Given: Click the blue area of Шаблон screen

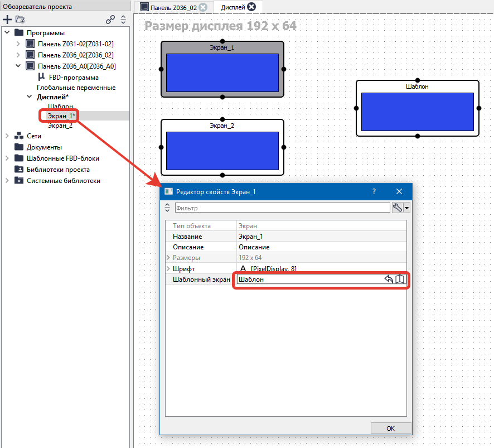Looking at the screenshot, I should pos(417,112).
